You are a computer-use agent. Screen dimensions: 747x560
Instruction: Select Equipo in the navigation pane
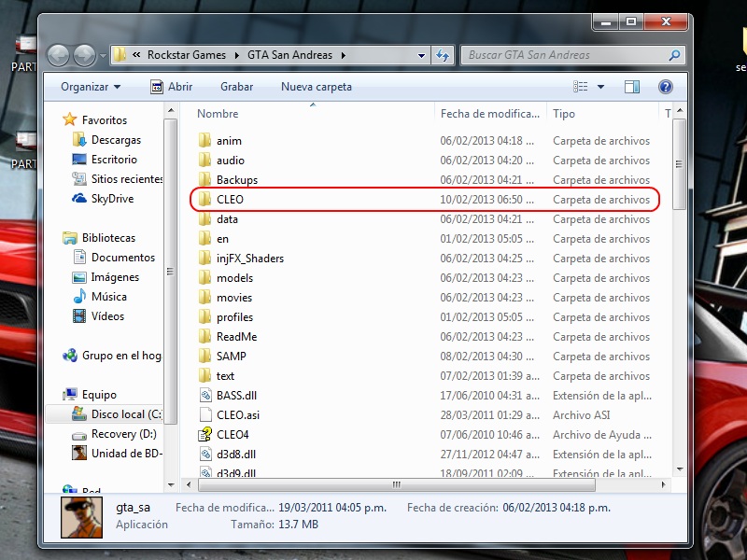[99, 394]
